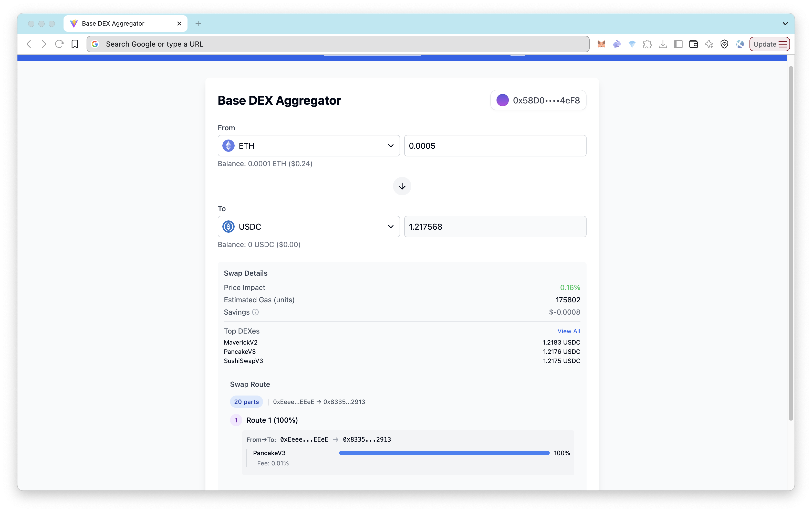This screenshot has width=812, height=512.
Task: Click the purple bird extension icon
Action: (x=617, y=44)
